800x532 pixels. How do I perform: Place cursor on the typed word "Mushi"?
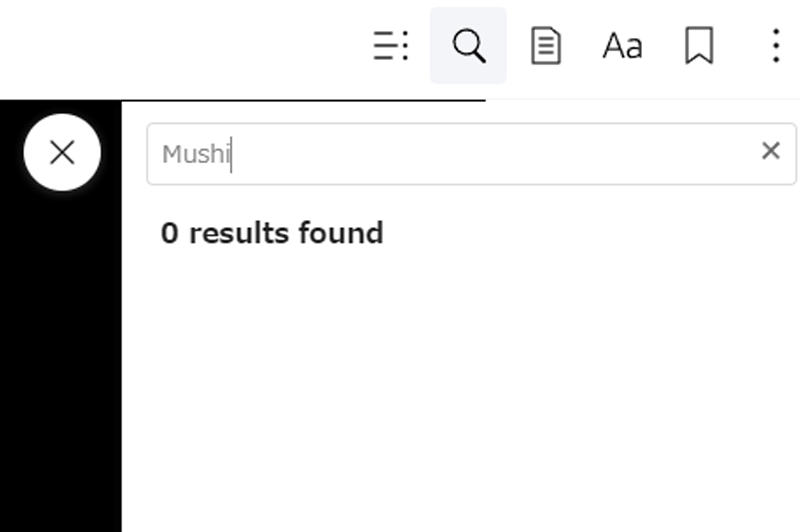(x=196, y=155)
